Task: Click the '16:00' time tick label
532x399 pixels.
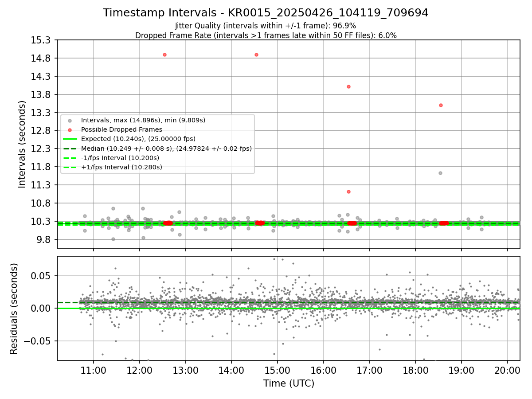Action: click(x=323, y=370)
